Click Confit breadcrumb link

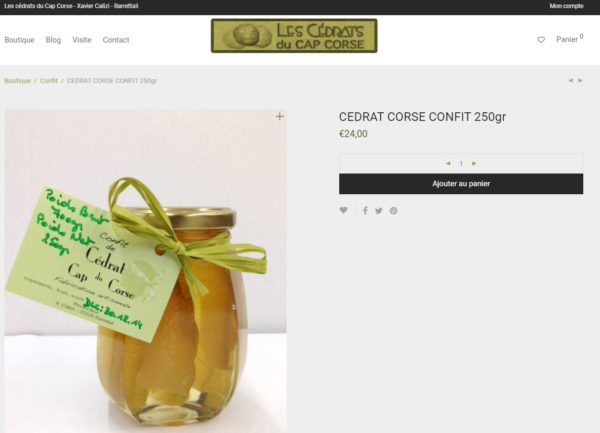[x=49, y=81]
